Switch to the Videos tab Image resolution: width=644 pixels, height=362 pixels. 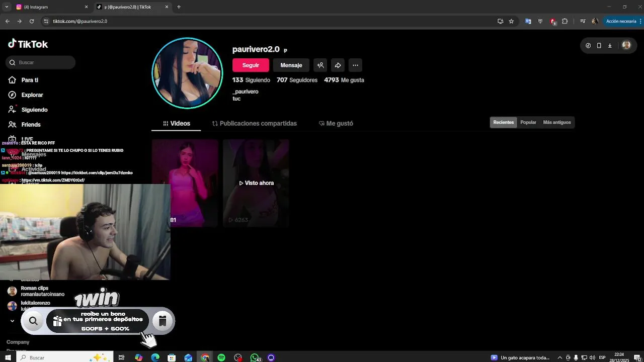176,123
